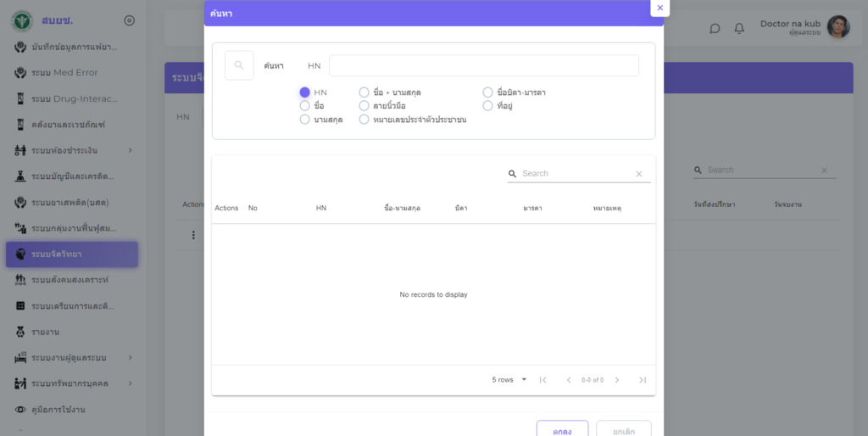This screenshot has height=436, width=868.
Task: Close the ค้นหา dialog with X
Action: 660,8
